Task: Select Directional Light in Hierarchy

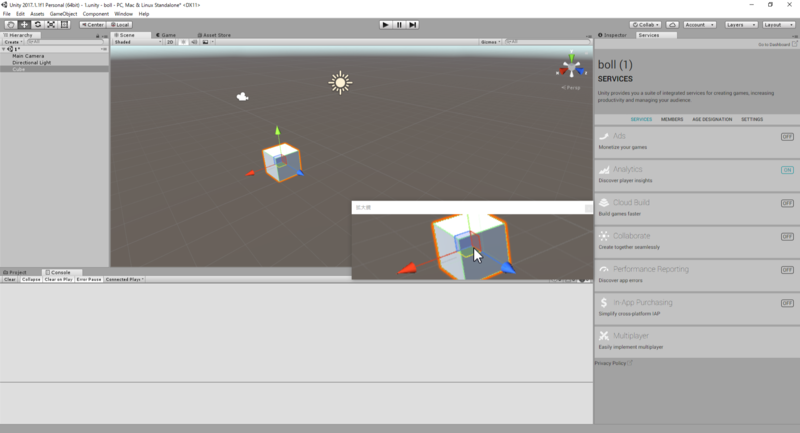Action: (32, 63)
